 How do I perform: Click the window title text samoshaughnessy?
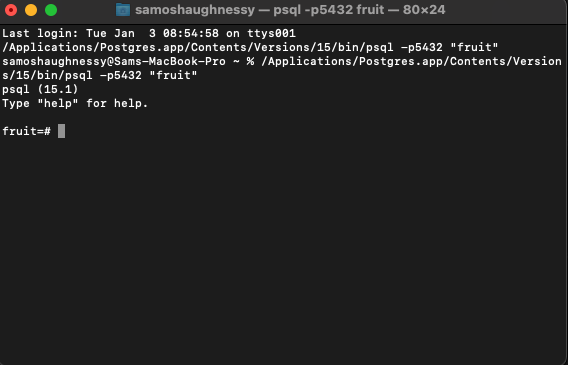195,10
